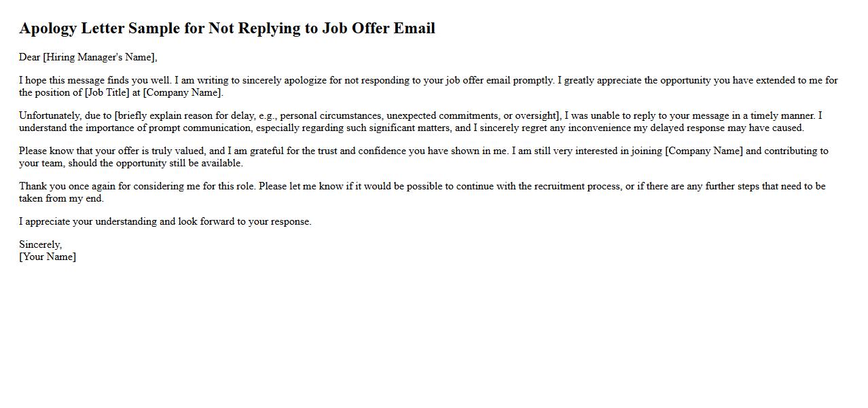Screen dimensions: 868x408
Task: Click the "Dear [Hiring Manager's Name]," salutation
Action: [88, 57]
